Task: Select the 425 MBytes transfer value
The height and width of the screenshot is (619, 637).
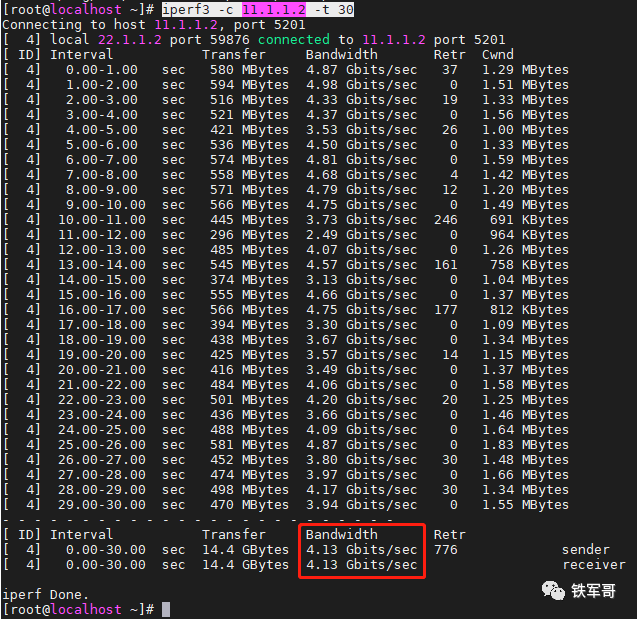Action: point(249,355)
